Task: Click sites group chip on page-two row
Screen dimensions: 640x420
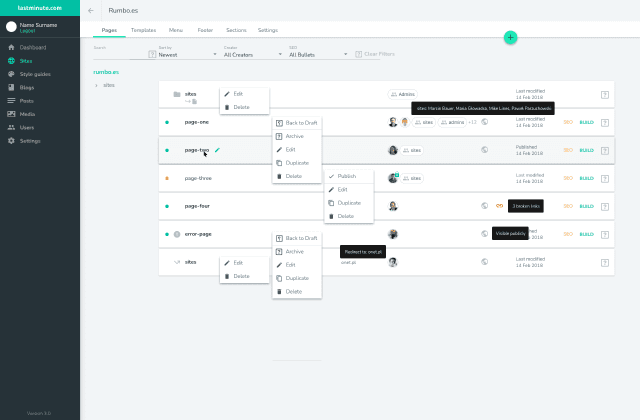Action: pyautogui.click(x=412, y=150)
